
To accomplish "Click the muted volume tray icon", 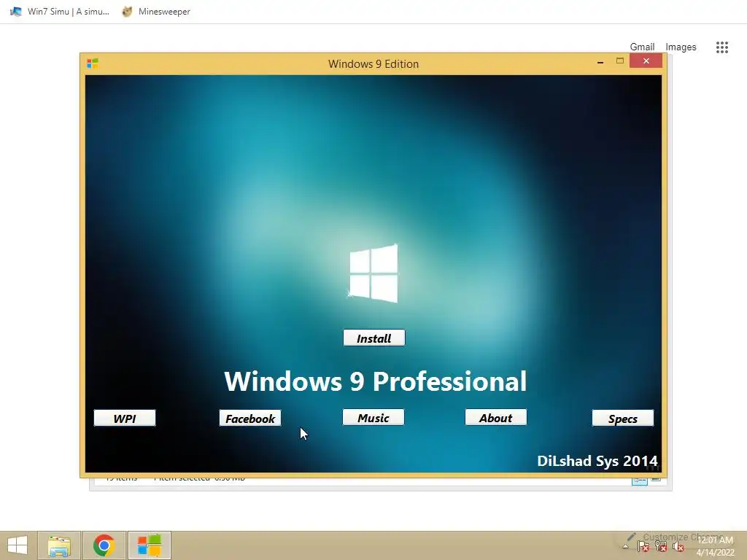I will click(x=678, y=547).
